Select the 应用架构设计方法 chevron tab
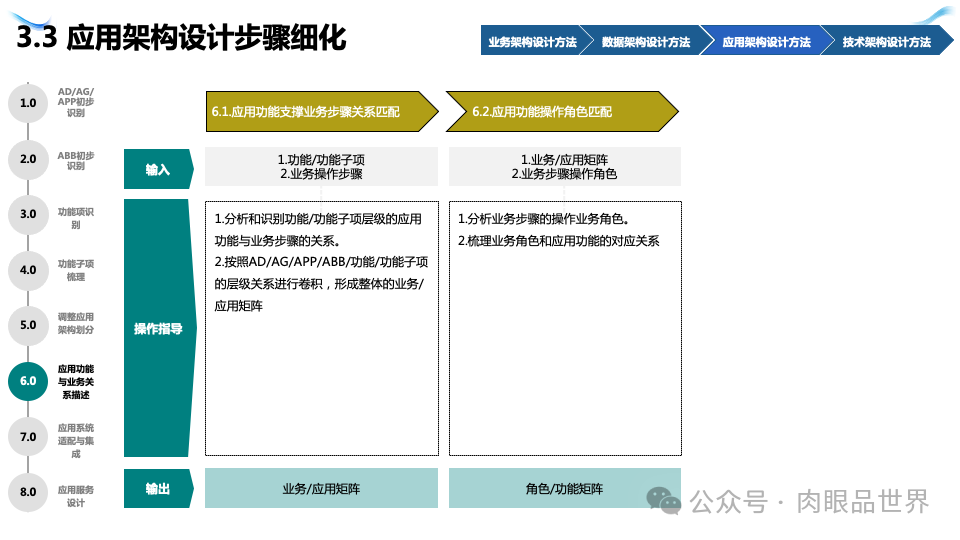This screenshot has height=540, width=960. point(766,41)
